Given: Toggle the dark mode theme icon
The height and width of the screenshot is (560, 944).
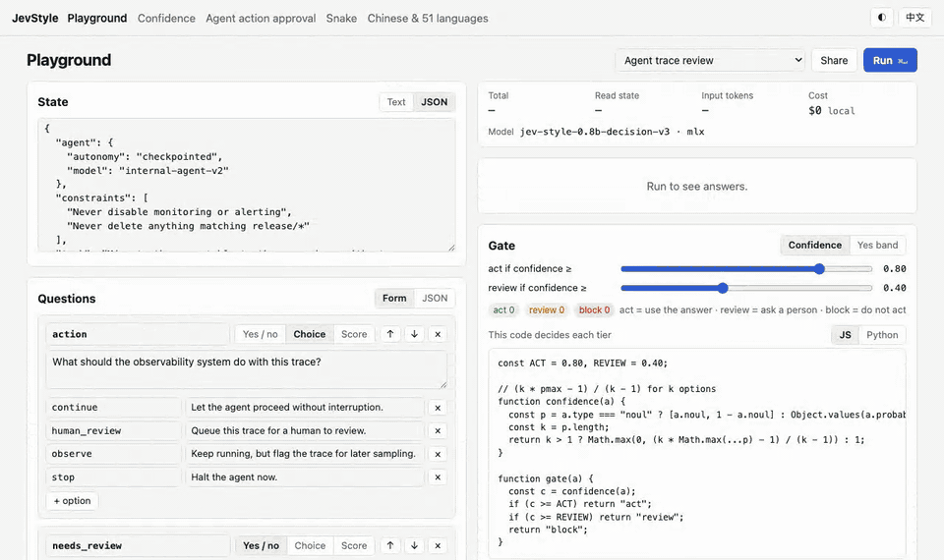Looking at the screenshot, I should pyautogui.click(x=881, y=18).
